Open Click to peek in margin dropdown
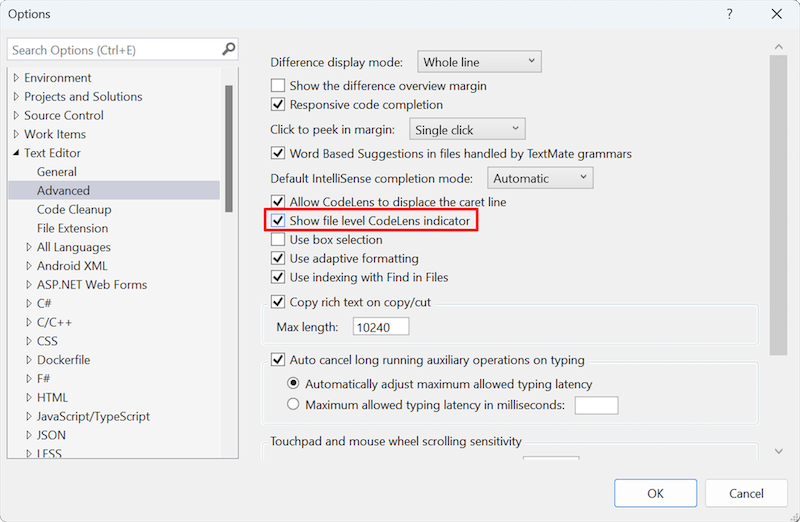The image size is (800, 522). click(x=467, y=130)
